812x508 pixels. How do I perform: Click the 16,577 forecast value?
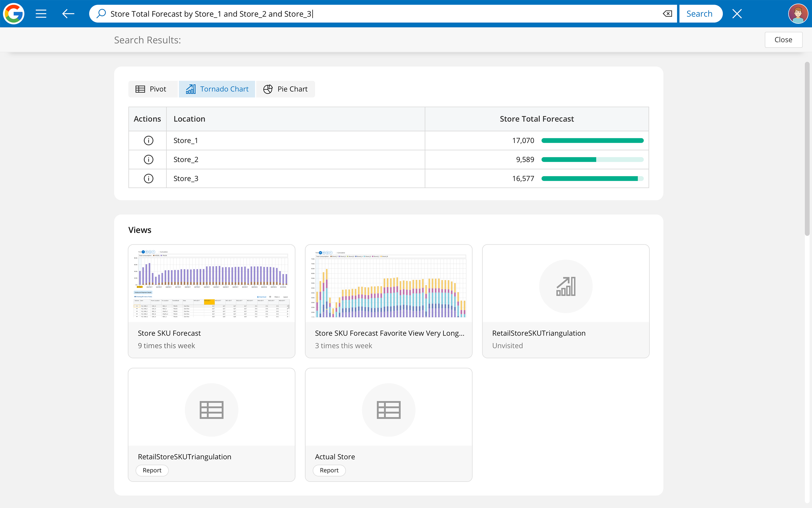click(523, 178)
